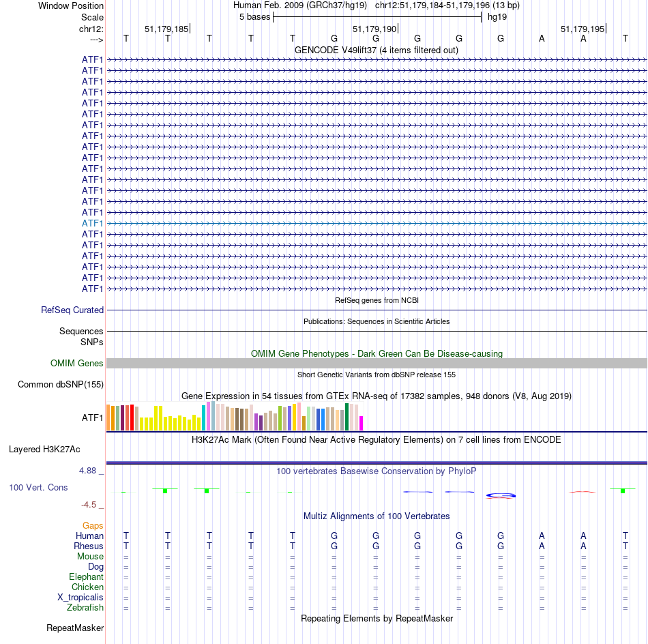Click the Mouse species label

90,557
